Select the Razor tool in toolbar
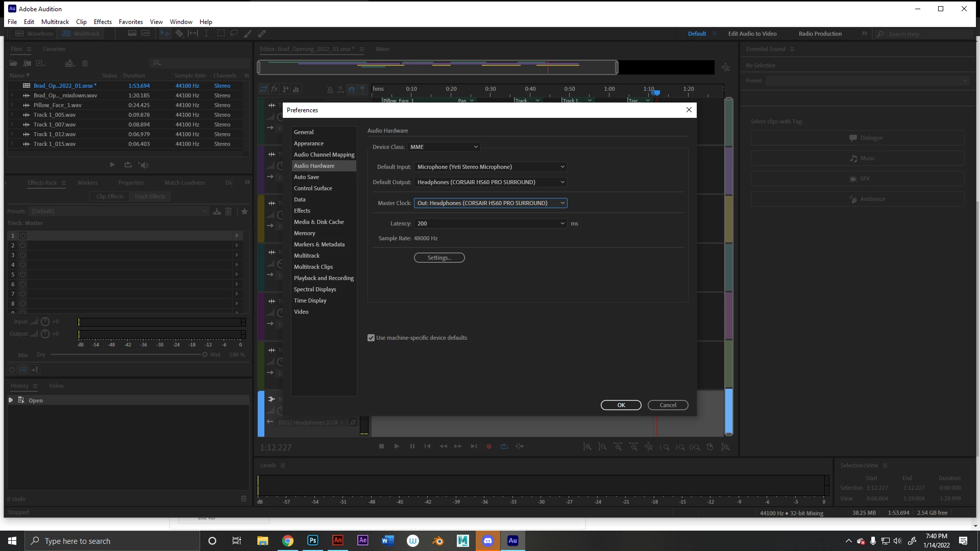This screenshot has width=980, height=551. 179,34
